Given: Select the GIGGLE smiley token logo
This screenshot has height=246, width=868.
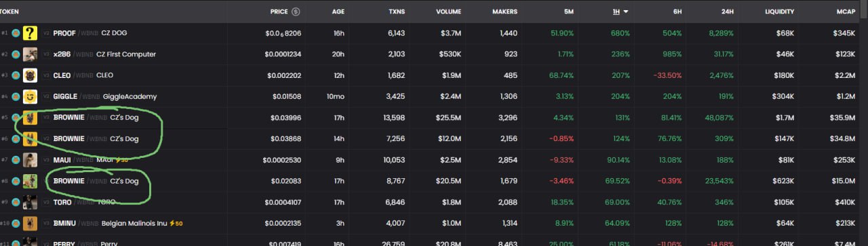Looking at the screenshot, I should point(30,97).
